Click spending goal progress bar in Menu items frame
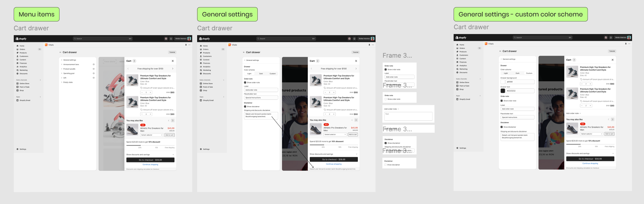Image resolution: width=644 pixels, height=204 pixels. pos(150,146)
